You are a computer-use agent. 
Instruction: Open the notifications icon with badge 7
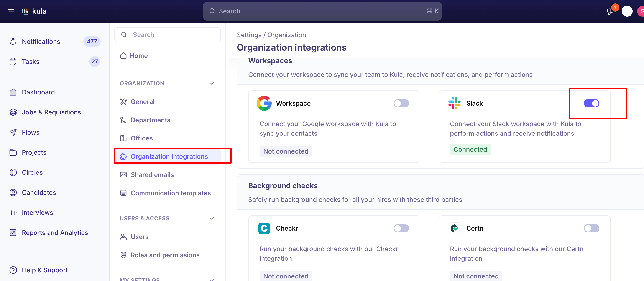(x=610, y=11)
